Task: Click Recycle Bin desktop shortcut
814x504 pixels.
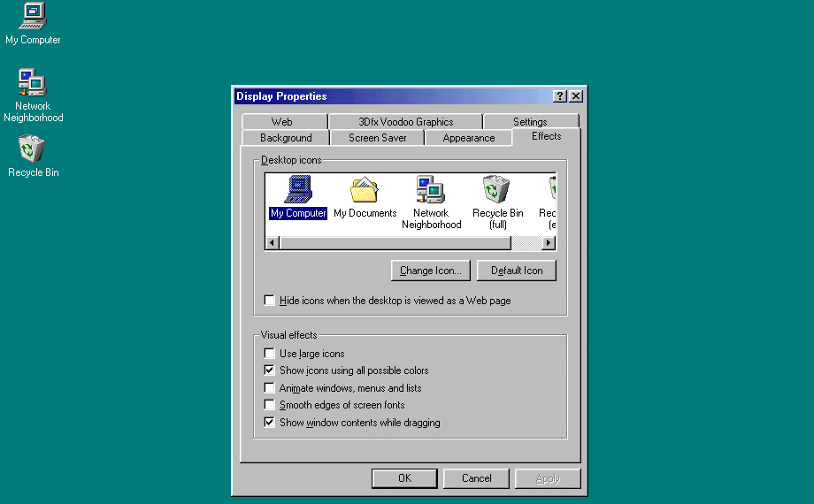Action: tap(33, 157)
